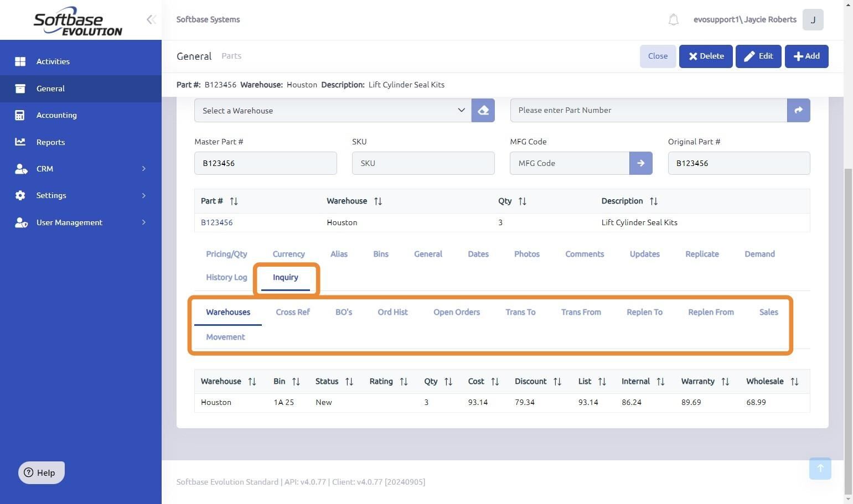Open Reports chart icon in sidebar
Viewport: 853px width, 504px height.
(20, 142)
